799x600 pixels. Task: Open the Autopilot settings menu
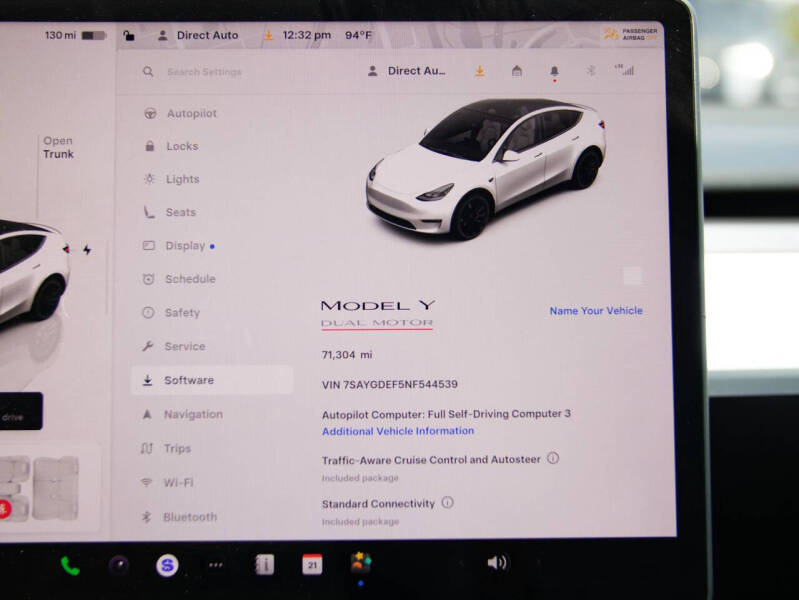click(180, 113)
